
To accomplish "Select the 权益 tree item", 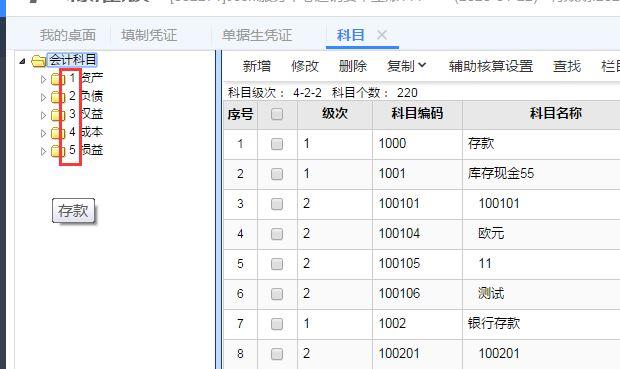I will coord(92,114).
